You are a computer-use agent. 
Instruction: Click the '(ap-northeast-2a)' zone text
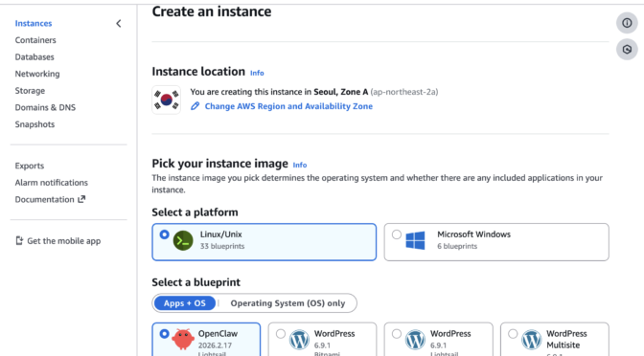pyautogui.click(x=404, y=92)
